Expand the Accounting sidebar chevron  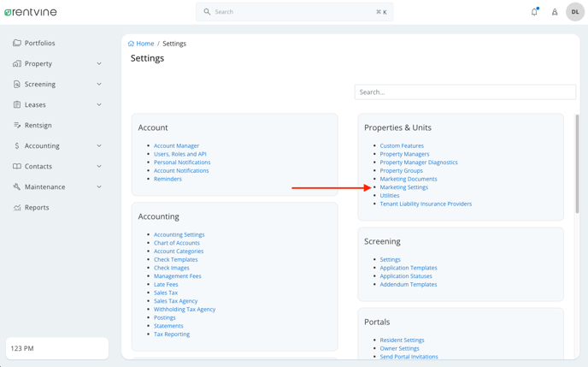pos(99,145)
